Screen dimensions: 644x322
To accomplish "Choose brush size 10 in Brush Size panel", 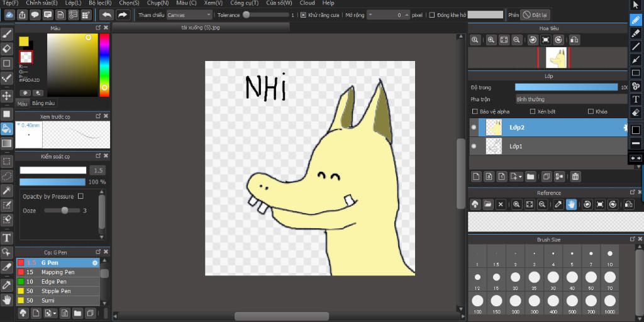I will 610,257.
